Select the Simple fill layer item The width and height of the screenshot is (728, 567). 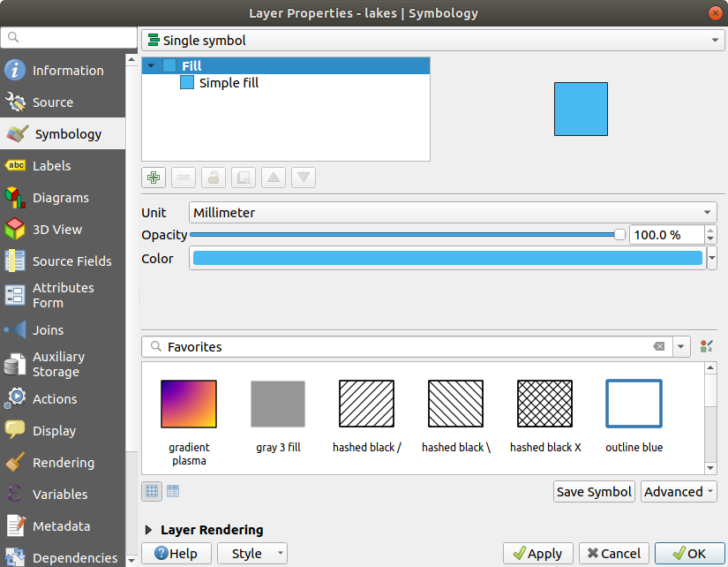point(228,83)
